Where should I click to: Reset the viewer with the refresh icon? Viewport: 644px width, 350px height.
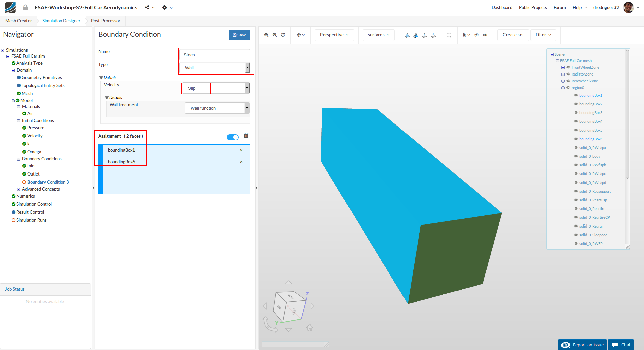tap(283, 35)
